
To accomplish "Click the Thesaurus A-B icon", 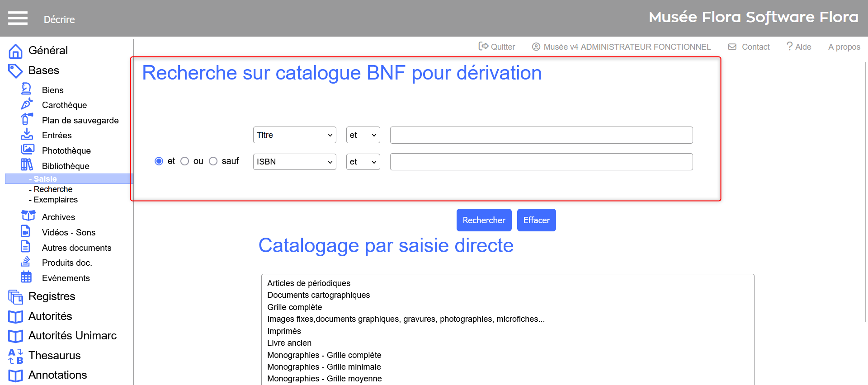I will click(x=15, y=356).
